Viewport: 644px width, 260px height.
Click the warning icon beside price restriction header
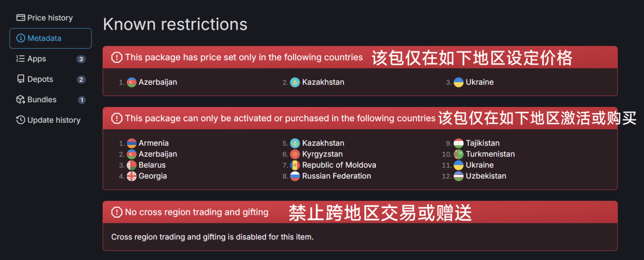117,57
